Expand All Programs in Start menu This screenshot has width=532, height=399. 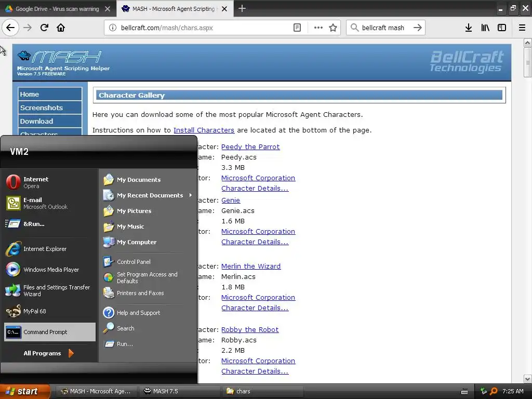[x=49, y=353]
